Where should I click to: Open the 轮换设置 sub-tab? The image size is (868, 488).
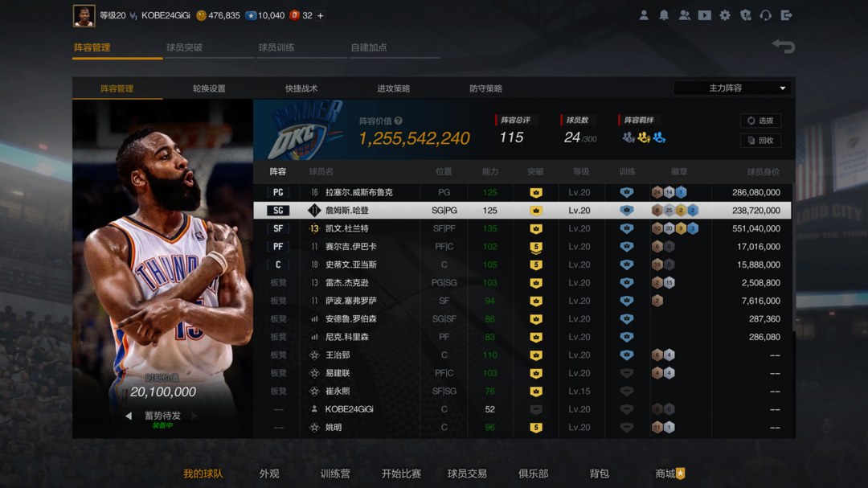[x=209, y=88]
